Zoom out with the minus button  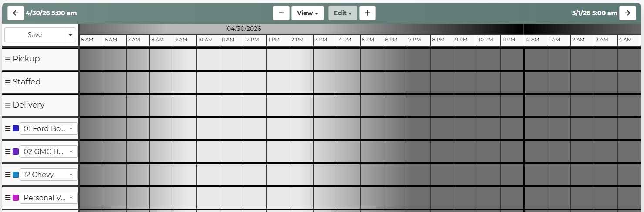(281, 13)
